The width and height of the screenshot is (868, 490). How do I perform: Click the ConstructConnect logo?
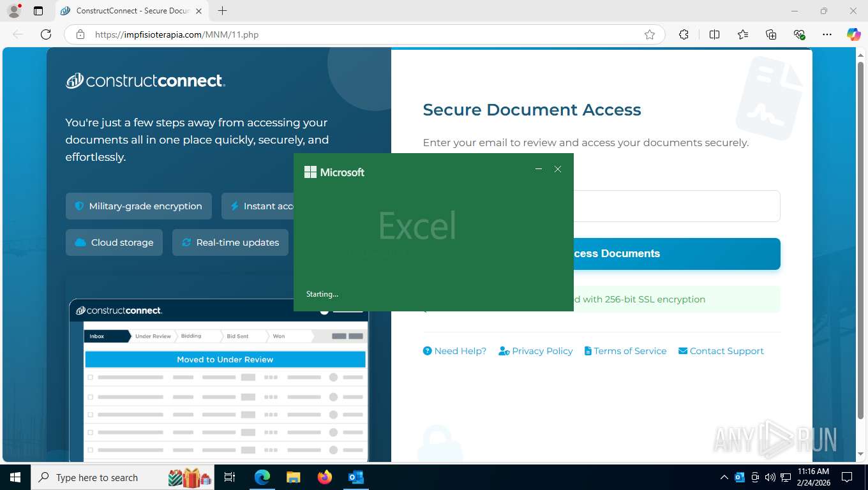146,80
